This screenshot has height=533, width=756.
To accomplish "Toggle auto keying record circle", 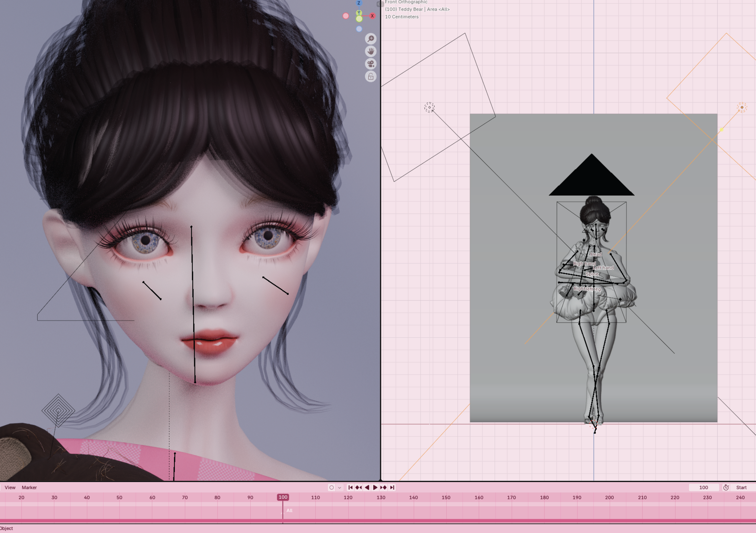I will point(331,488).
